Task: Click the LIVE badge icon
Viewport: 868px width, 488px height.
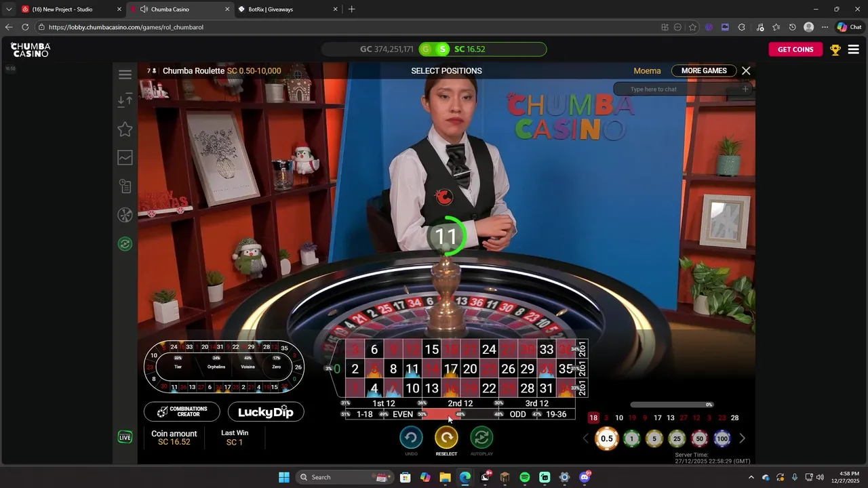Action: point(125,438)
